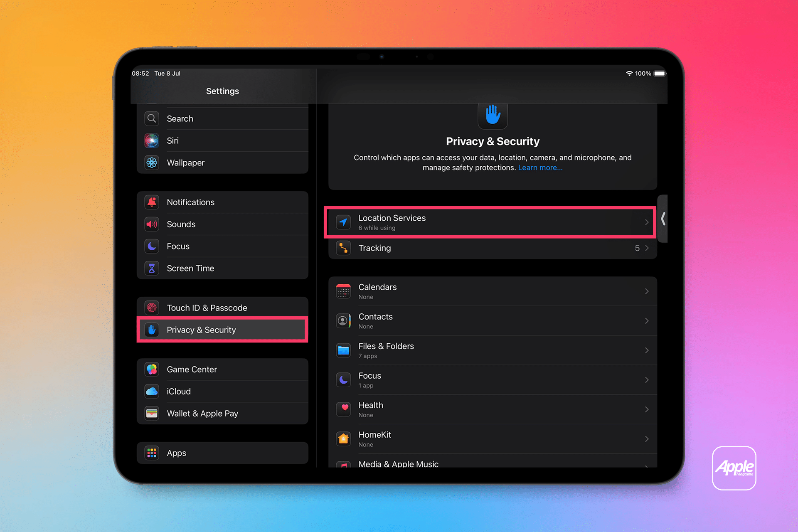
Task: Open Focus privacy row via chevron
Action: [x=647, y=380]
